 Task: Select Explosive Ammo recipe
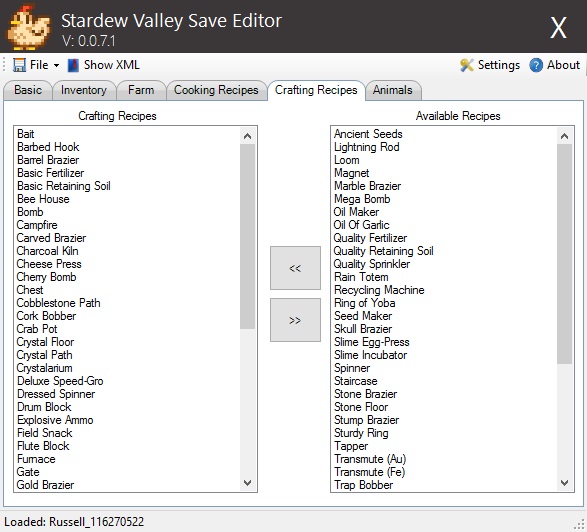[x=55, y=420]
